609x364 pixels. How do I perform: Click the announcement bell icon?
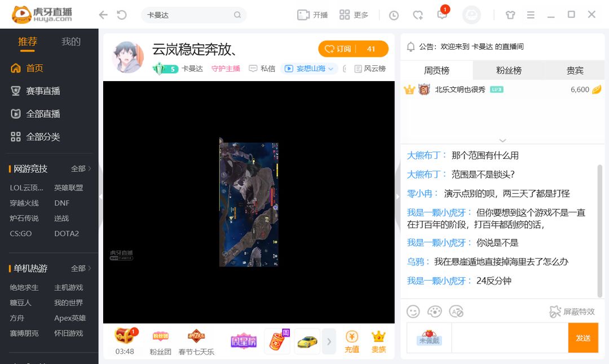coord(411,47)
